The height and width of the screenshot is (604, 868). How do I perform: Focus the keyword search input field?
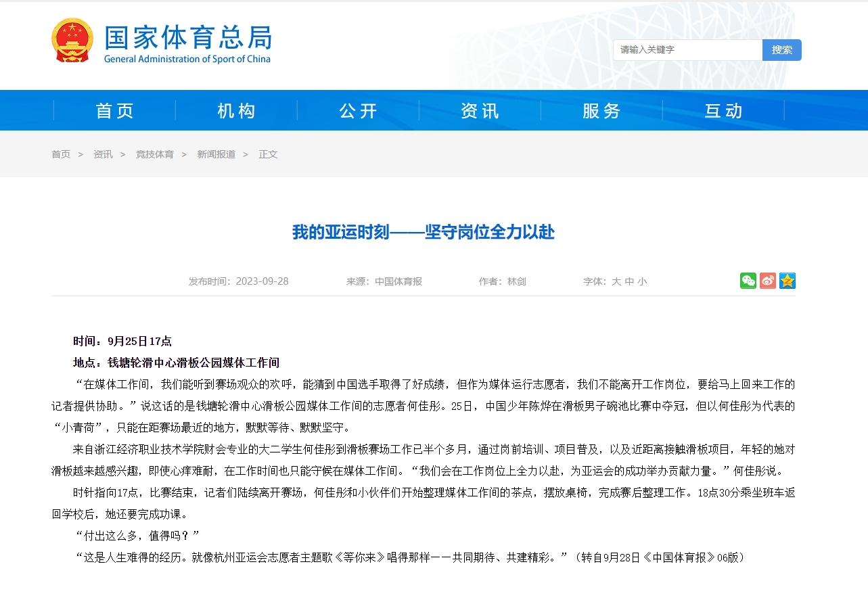point(687,50)
